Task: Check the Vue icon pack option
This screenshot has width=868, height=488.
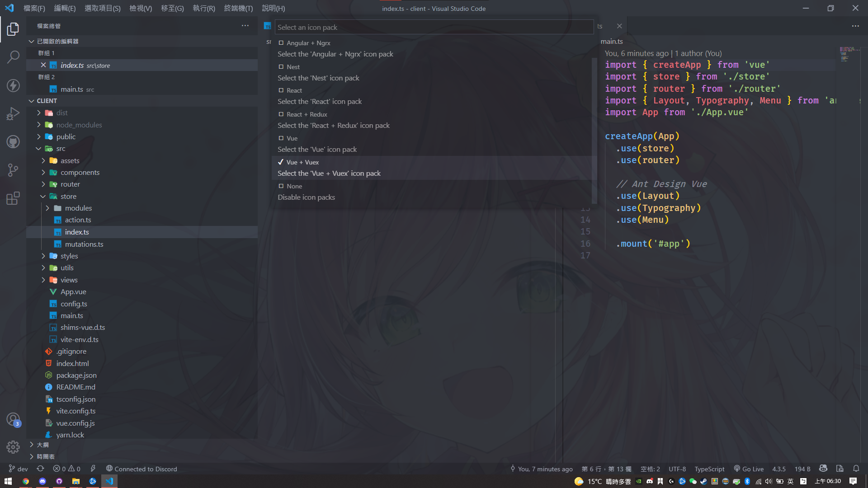Action: click(281, 138)
